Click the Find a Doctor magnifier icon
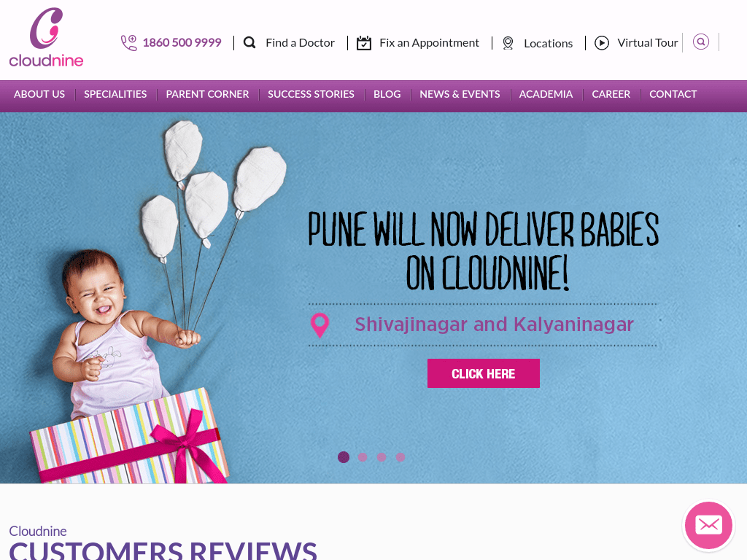This screenshot has height=560, width=747. click(x=249, y=43)
